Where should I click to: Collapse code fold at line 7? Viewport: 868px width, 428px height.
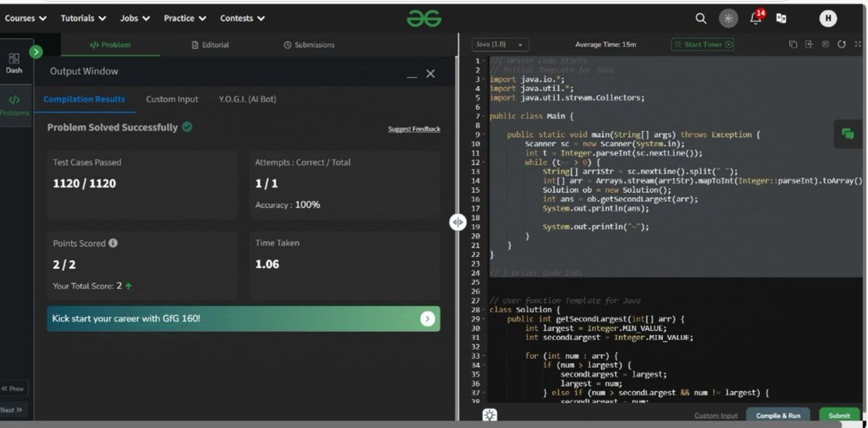482,116
